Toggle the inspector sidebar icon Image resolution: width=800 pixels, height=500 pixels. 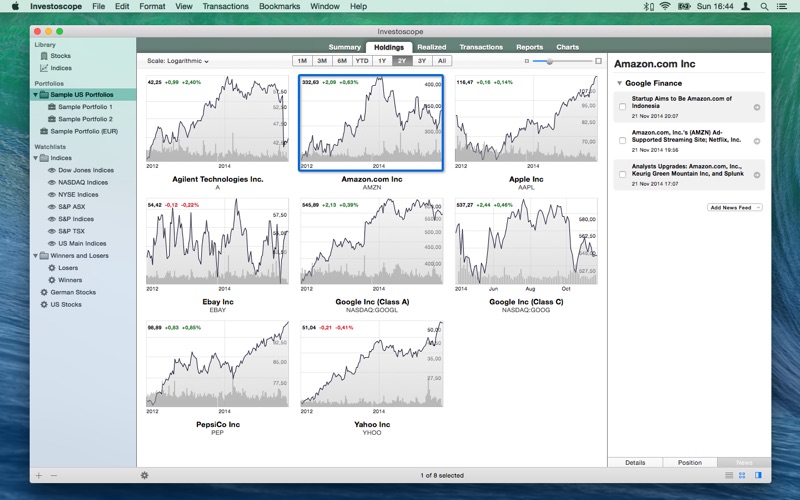(x=758, y=475)
